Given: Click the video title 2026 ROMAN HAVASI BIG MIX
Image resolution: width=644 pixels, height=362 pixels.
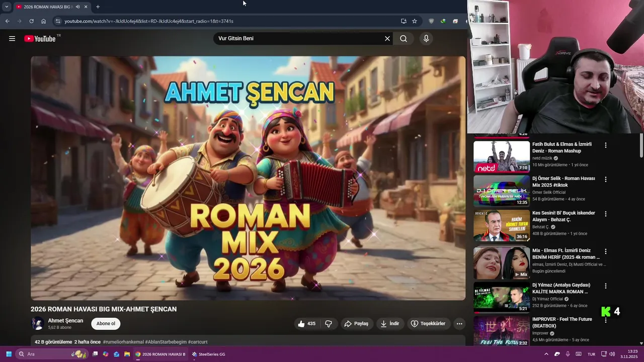Looking at the screenshot, I should click(x=104, y=309).
